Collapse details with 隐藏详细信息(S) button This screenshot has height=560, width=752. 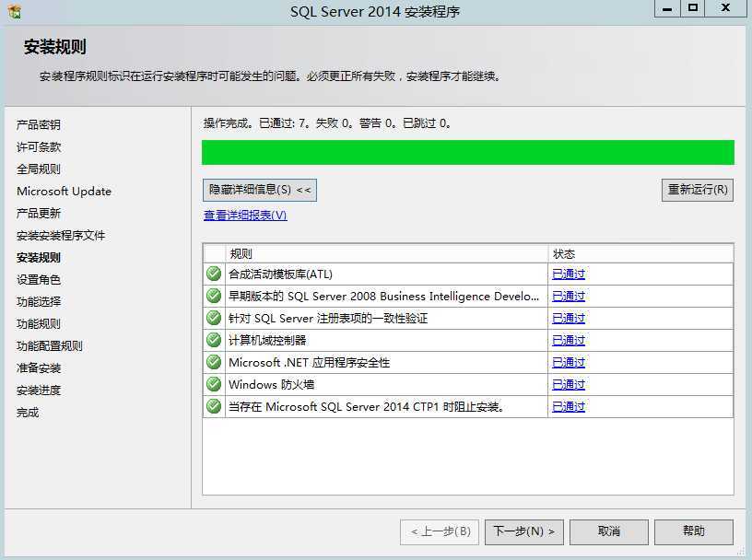point(260,190)
